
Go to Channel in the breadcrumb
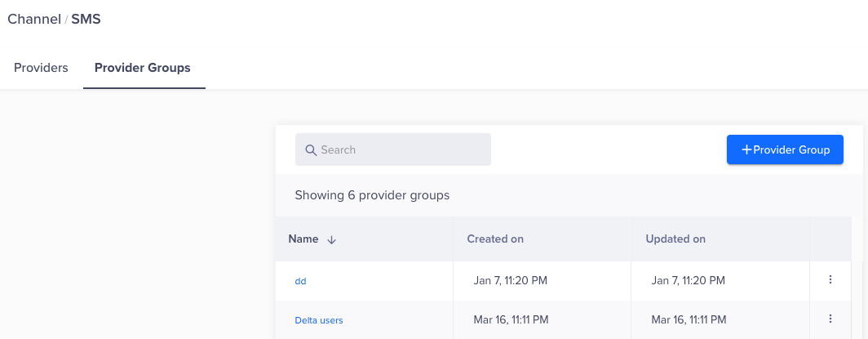(x=33, y=19)
